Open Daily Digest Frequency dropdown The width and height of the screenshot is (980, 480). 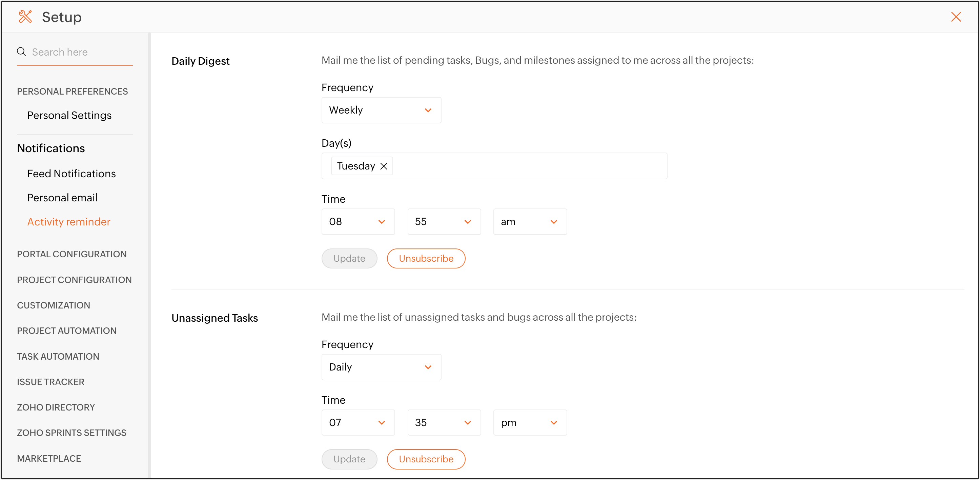(381, 111)
